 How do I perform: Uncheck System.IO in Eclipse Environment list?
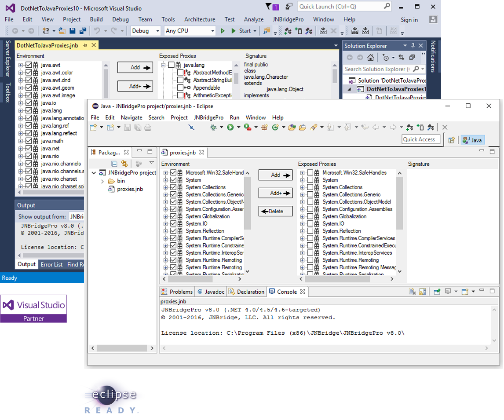[173, 224]
